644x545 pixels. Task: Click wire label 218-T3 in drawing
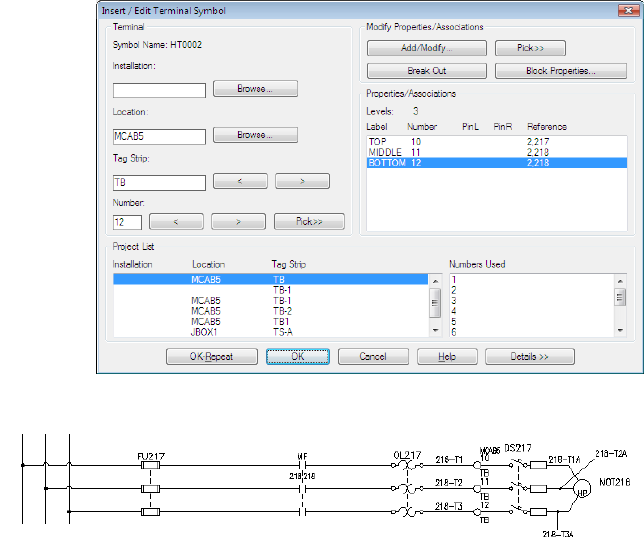tap(449, 506)
